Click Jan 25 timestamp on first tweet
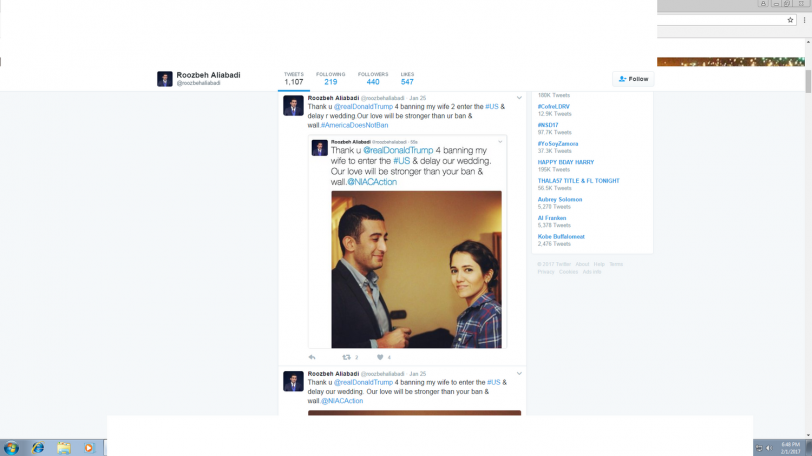Screen dimensions: 812x456 click(417, 98)
